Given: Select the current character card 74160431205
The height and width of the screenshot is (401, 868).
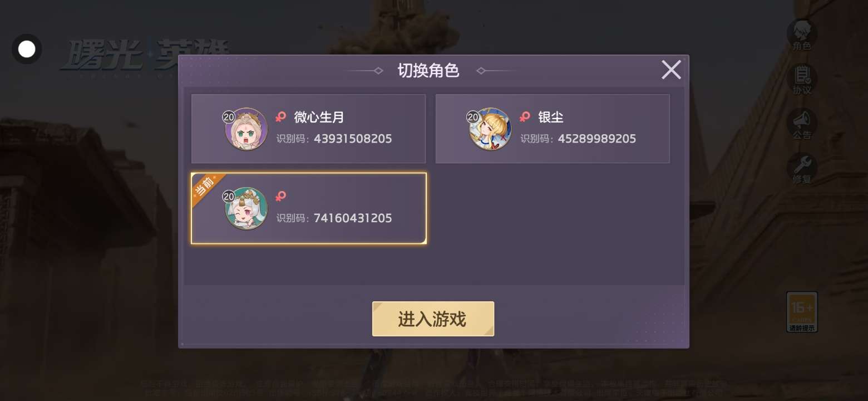Looking at the screenshot, I should (x=309, y=208).
